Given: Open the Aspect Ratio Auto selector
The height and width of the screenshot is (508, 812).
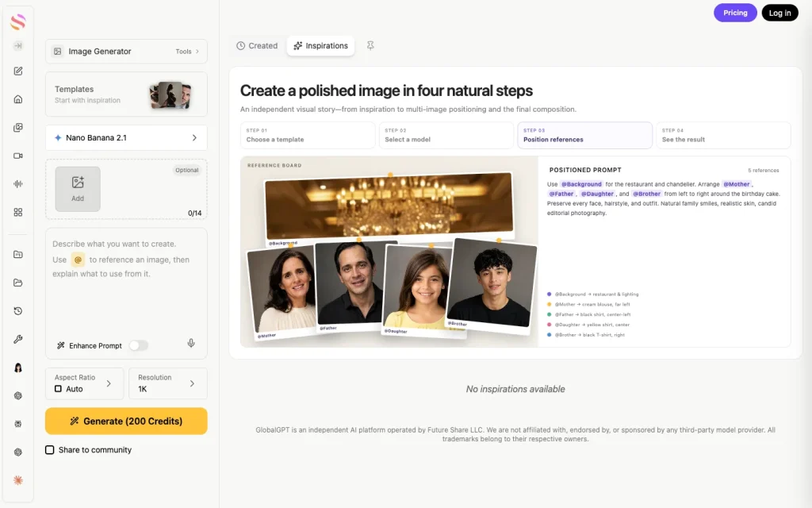Looking at the screenshot, I should [x=84, y=383].
